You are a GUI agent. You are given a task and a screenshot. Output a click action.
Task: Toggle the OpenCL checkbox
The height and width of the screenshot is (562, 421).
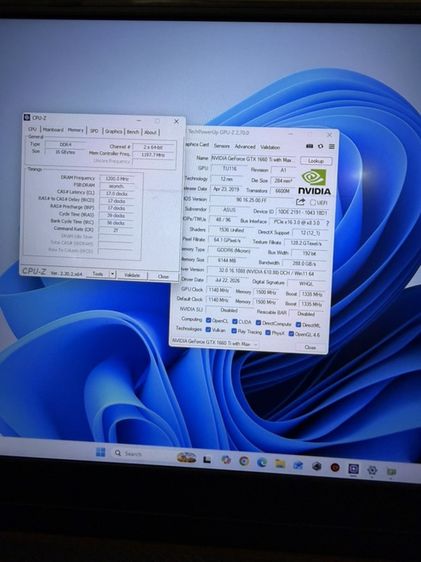[x=208, y=320]
